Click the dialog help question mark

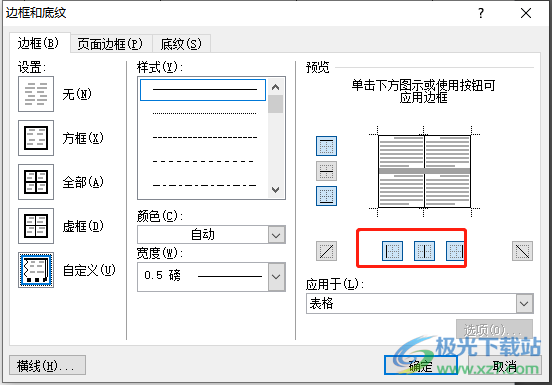point(481,13)
